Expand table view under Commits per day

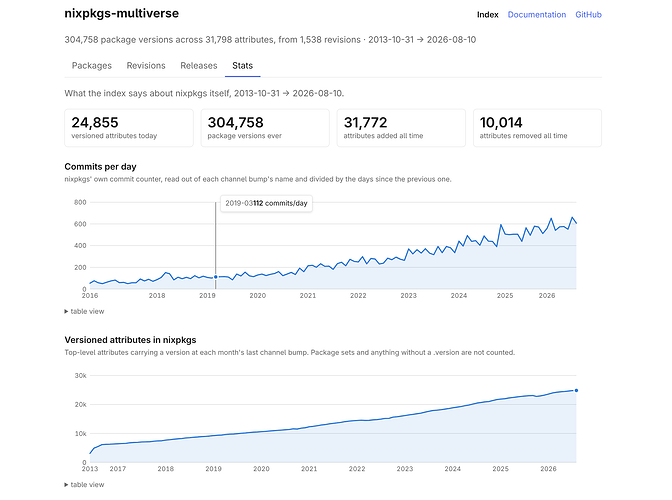(x=84, y=311)
